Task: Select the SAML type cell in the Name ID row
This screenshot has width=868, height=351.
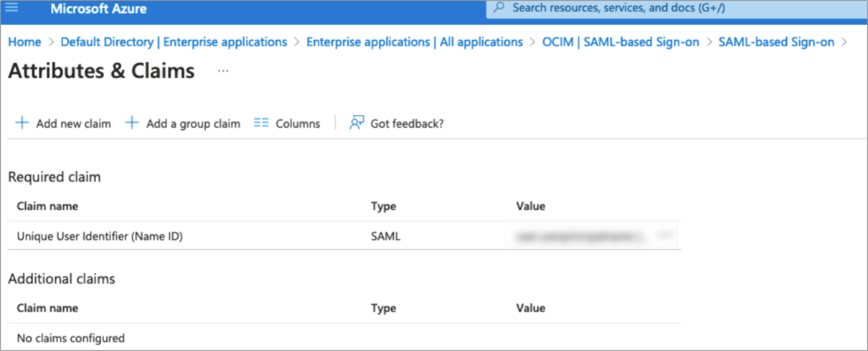Action: tap(386, 235)
